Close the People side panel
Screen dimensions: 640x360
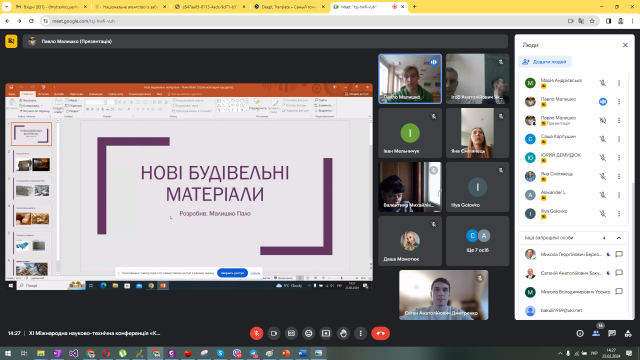(x=625, y=45)
